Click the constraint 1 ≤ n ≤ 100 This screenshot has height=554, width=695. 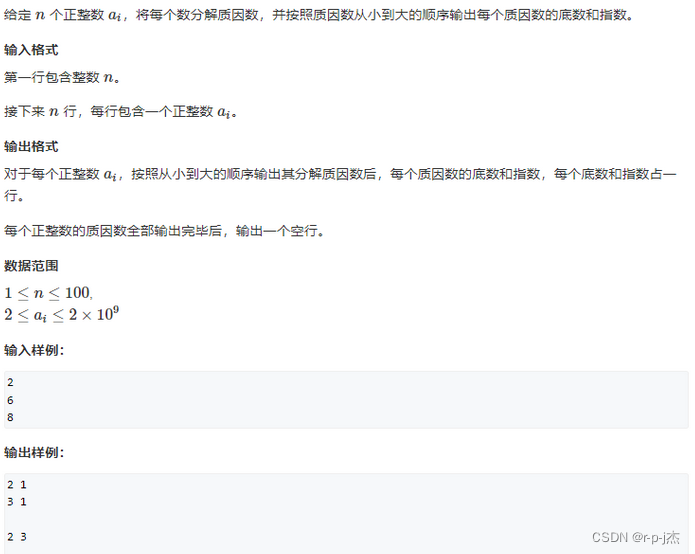48,293
